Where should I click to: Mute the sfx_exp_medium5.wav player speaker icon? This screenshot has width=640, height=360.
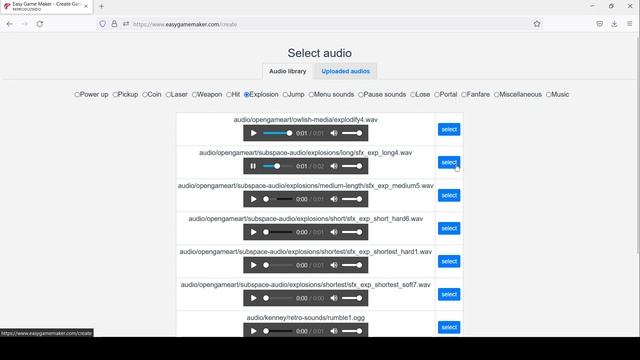coord(334,199)
